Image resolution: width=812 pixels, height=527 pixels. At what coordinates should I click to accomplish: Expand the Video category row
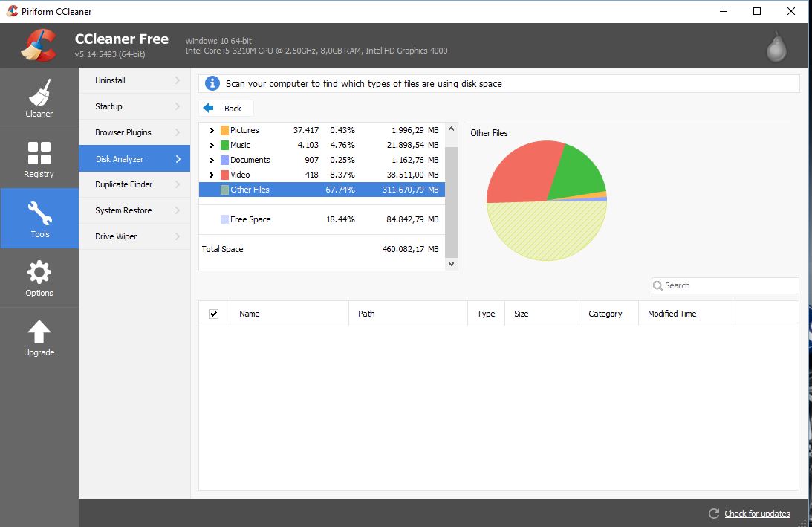click(211, 175)
